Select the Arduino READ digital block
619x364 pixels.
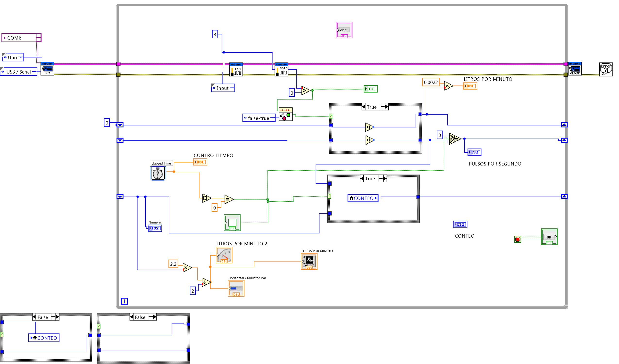pyautogui.click(x=282, y=69)
